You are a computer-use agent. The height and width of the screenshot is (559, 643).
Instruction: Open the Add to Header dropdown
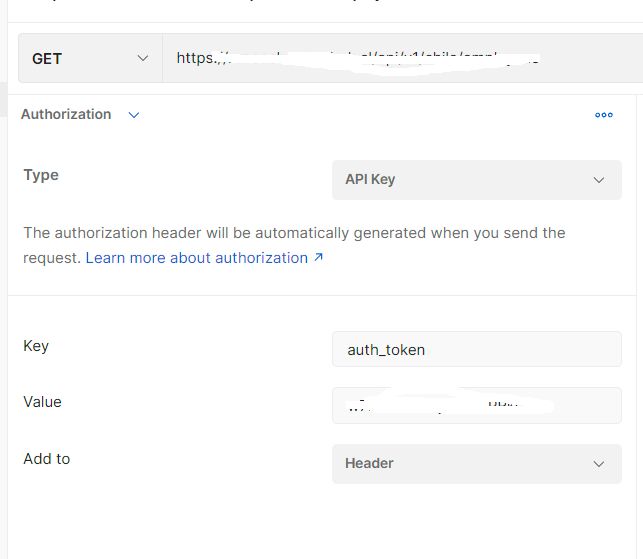point(477,464)
